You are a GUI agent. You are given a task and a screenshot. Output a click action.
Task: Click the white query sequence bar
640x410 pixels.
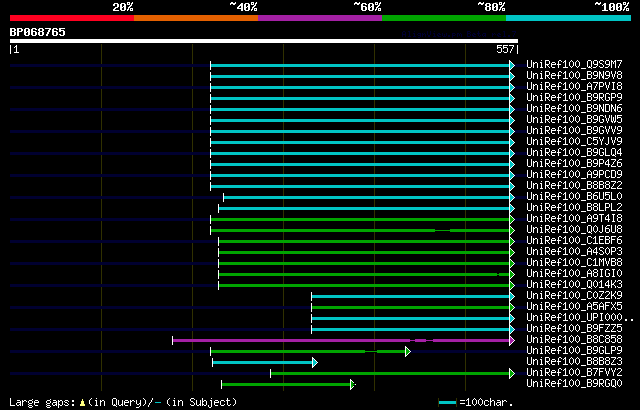(264, 41)
